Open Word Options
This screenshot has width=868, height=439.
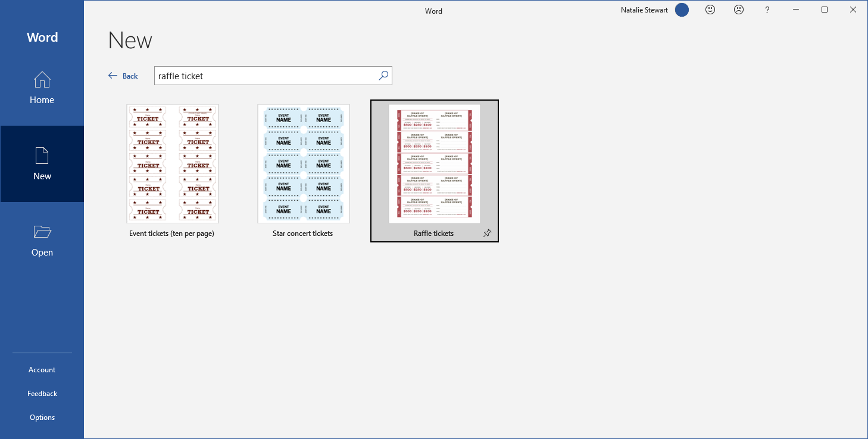pos(42,418)
